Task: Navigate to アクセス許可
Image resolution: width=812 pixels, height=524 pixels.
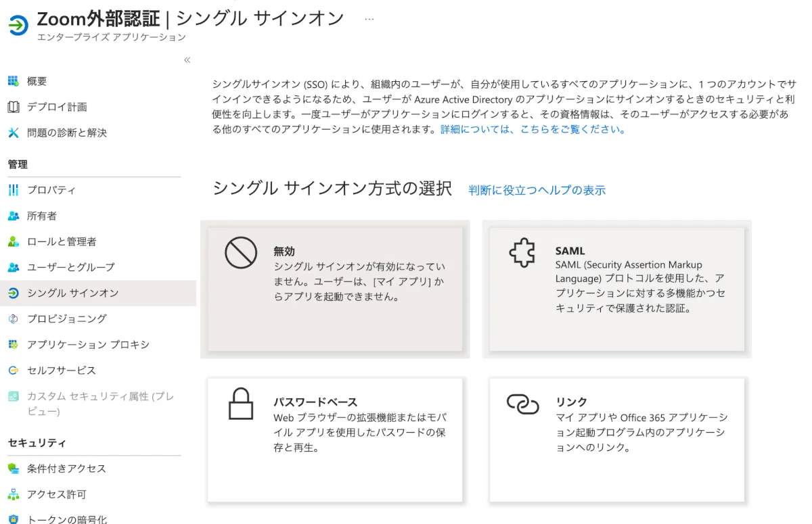Action: pos(57,494)
